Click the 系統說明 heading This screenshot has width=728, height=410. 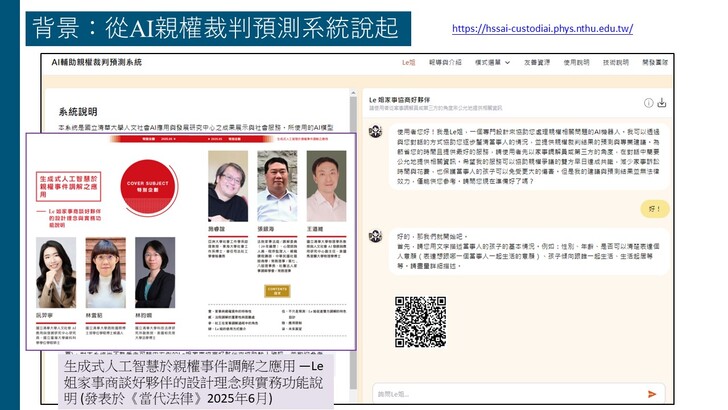81,112
